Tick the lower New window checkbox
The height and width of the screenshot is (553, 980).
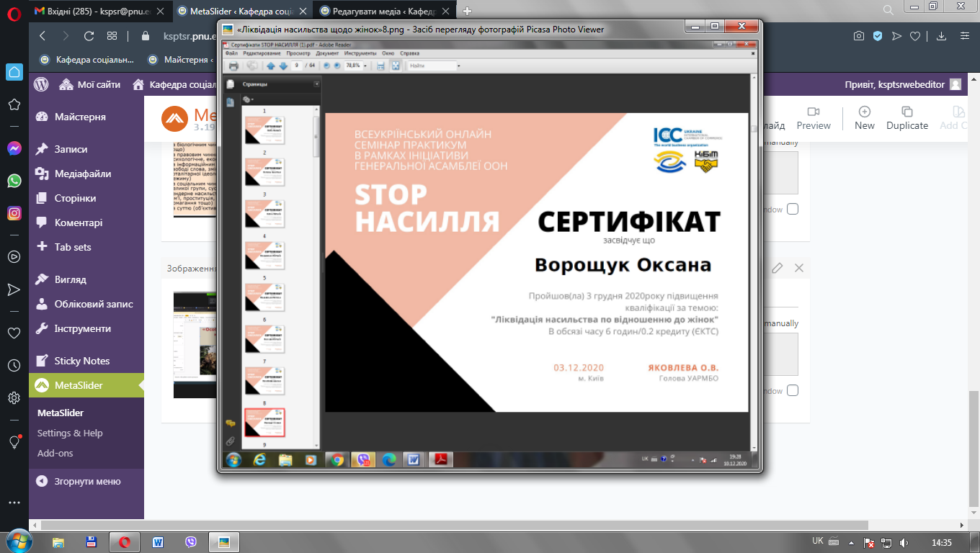pyautogui.click(x=793, y=390)
